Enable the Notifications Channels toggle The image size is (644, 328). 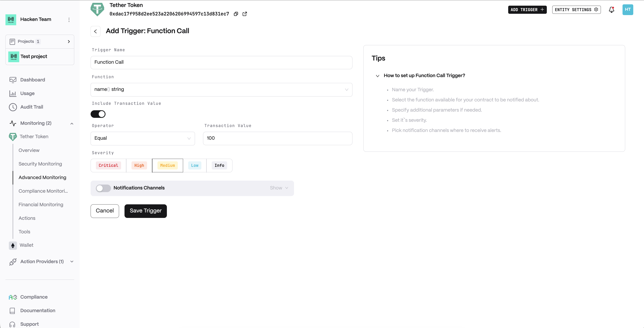(103, 188)
